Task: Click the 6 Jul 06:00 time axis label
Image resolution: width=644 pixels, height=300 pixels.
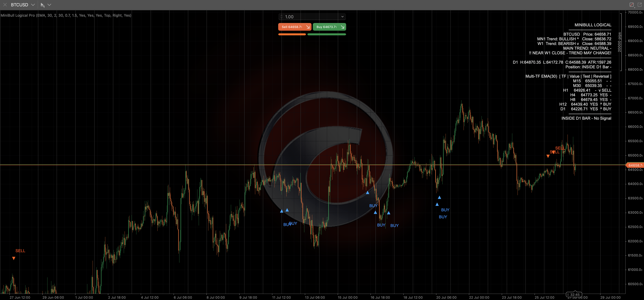Action: pyautogui.click(x=183, y=297)
